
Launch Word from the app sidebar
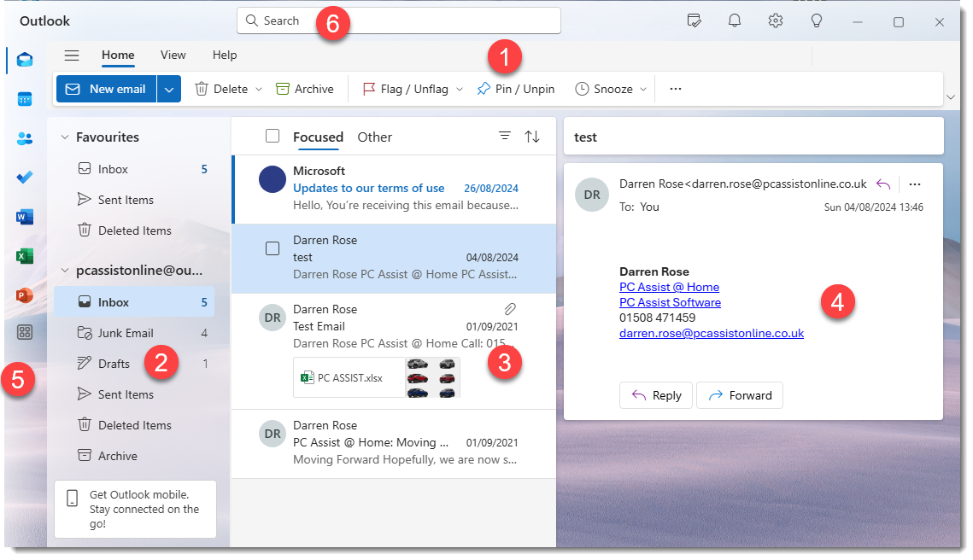click(x=24, y=216)
